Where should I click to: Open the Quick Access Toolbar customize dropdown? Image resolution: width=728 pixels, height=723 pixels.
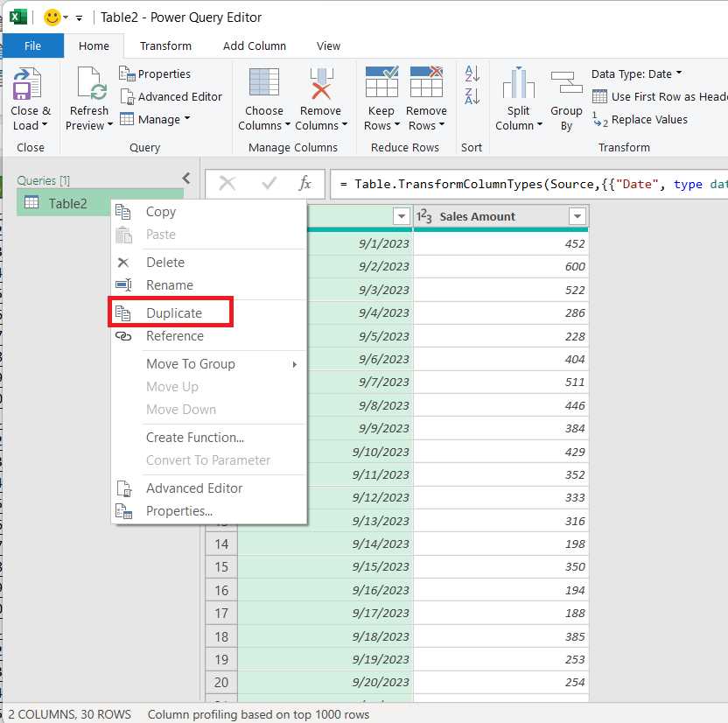pyautogui.click(x=80, y=18)
